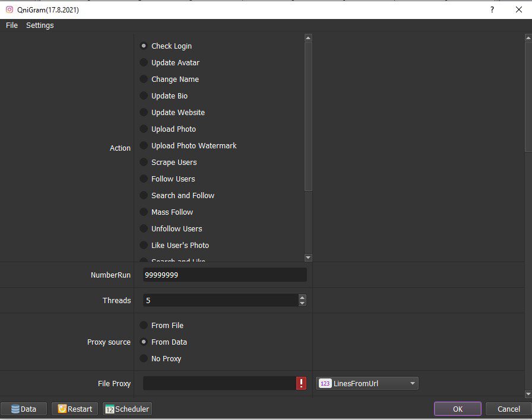The height and width of the screenshot is (420, 532).
Task: Confirm with the OK button
Action: tap(457, 409)
